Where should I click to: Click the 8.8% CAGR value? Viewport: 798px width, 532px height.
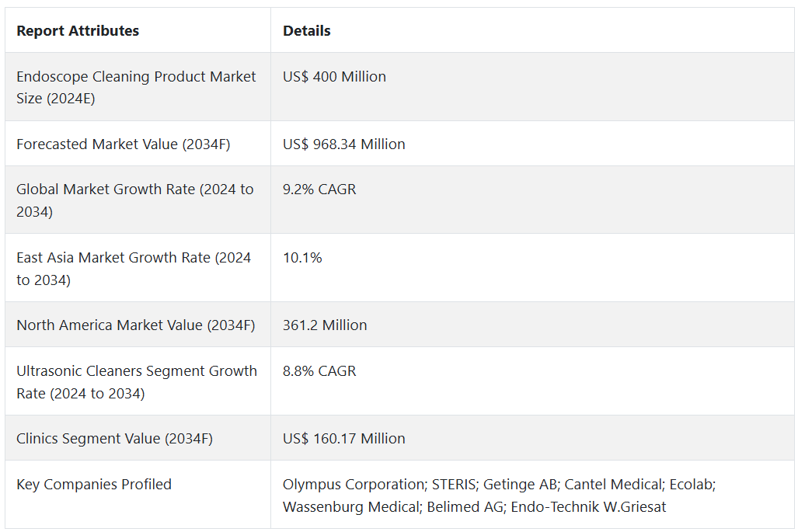pyautogui.click(x=319, y=370)
